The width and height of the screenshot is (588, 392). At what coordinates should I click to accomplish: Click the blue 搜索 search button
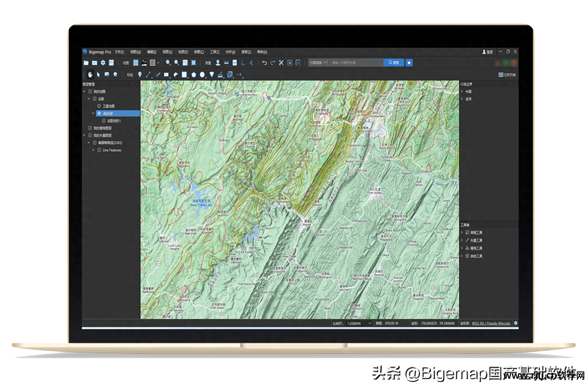[x=394, y=63]
